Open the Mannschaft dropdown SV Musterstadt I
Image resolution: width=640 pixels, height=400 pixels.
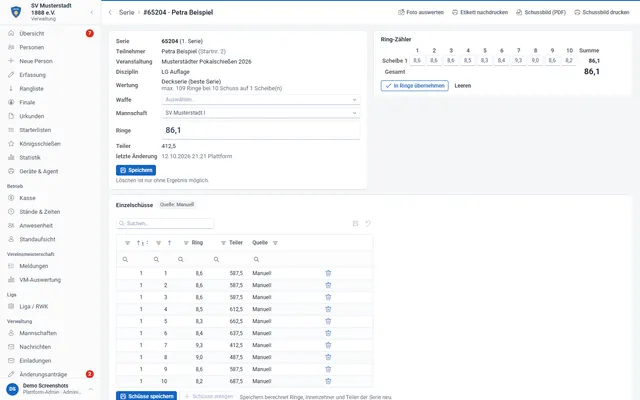coord(261,113)
